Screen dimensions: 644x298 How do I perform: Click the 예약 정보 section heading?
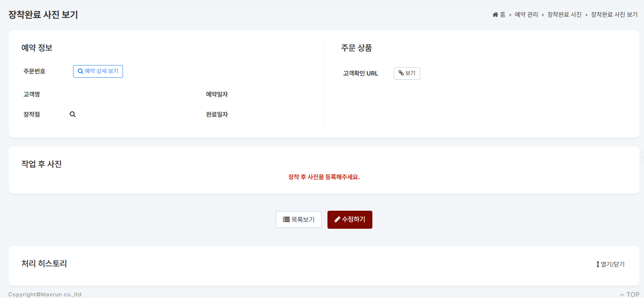37,48
